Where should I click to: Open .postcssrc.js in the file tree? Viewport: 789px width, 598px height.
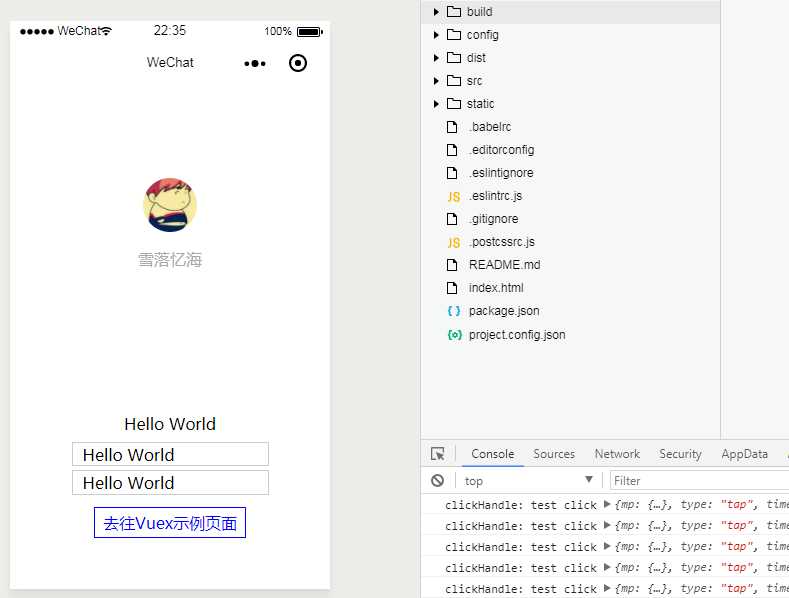[x=502, y=242]
